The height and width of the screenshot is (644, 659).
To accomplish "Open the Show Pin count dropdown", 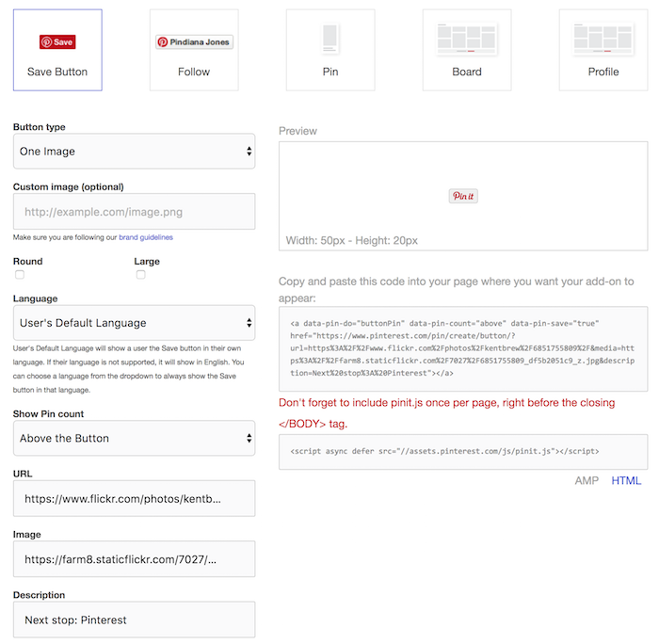I will (x=134, y=438).
